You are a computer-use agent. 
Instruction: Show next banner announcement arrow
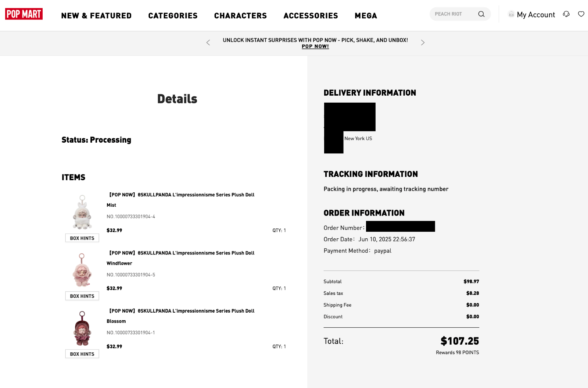coord(423,43)
